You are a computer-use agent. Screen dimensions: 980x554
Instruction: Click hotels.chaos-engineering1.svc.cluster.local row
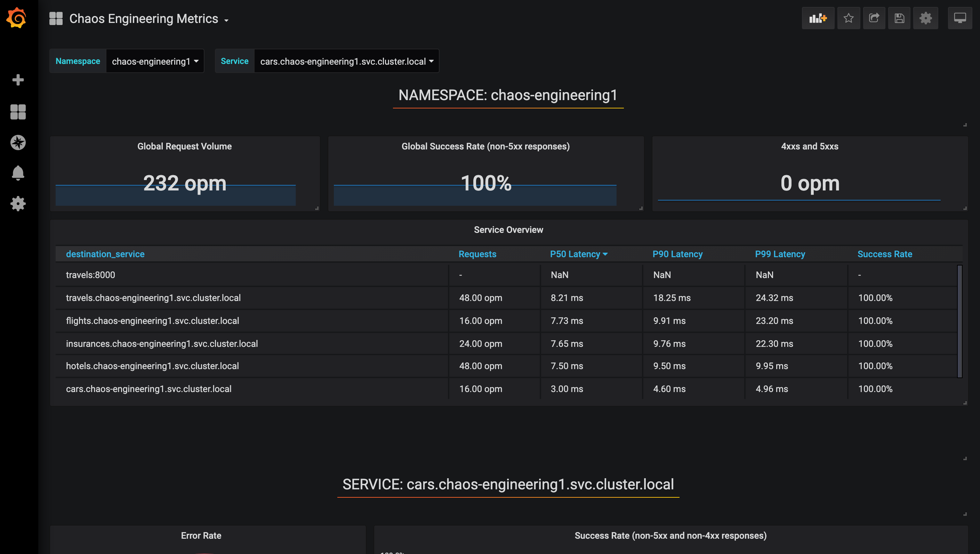tap(506, 366)
